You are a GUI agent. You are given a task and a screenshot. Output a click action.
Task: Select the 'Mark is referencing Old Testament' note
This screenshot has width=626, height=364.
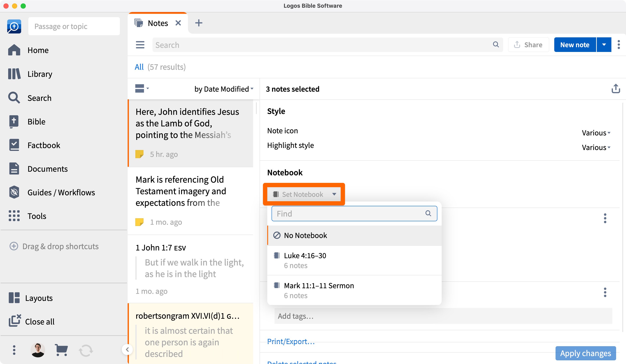pyautogui.click(x=191, y=201)
